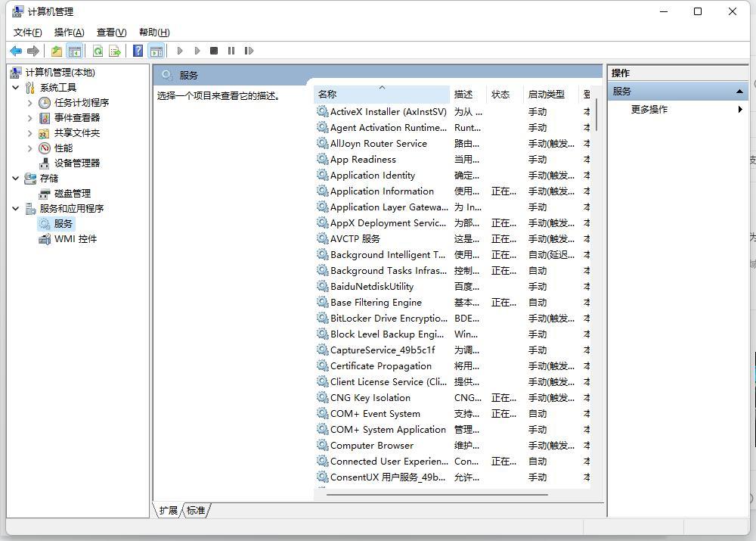This screenshot has height=541, width=756.
Task: Open the Help question mark icon
Action: click(x=138, y=51)
